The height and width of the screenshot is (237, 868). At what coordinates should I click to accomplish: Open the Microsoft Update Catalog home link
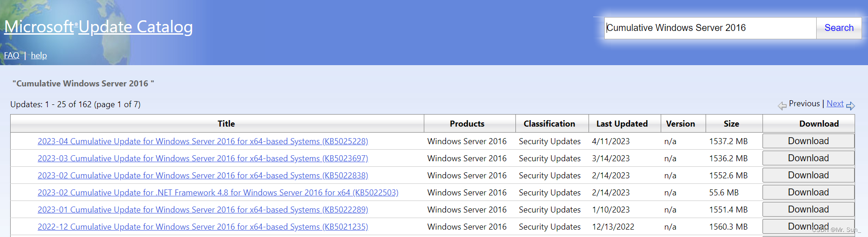pos(98,27)
